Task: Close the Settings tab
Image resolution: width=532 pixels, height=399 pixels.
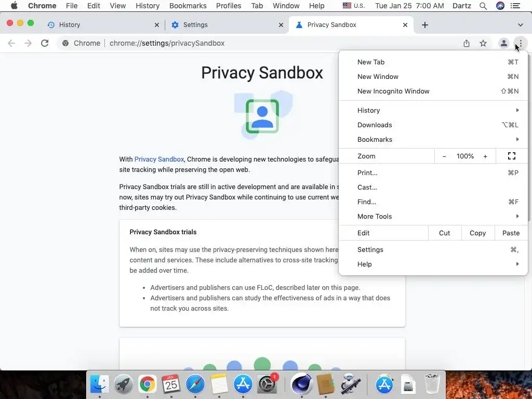Action: pos(281,25)
